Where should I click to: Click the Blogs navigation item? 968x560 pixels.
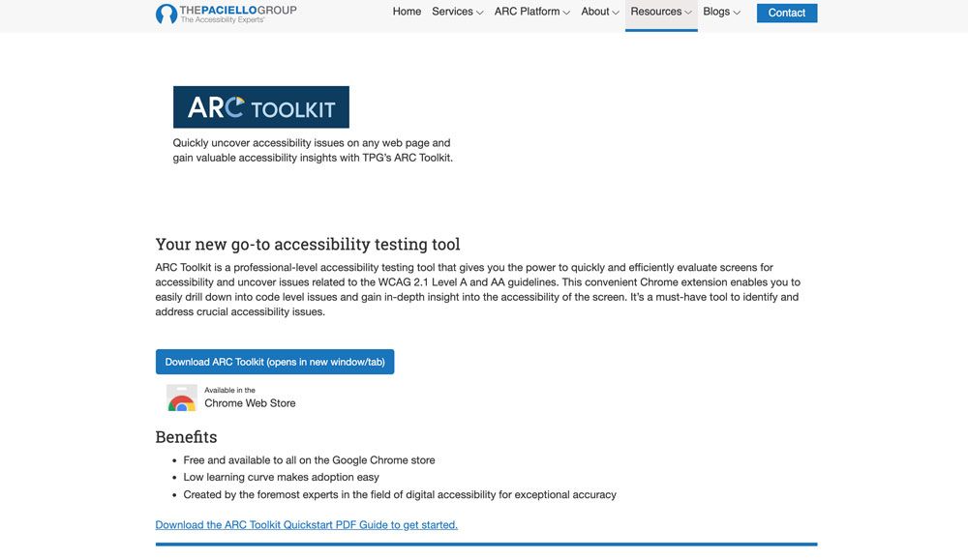pos(718,12)
